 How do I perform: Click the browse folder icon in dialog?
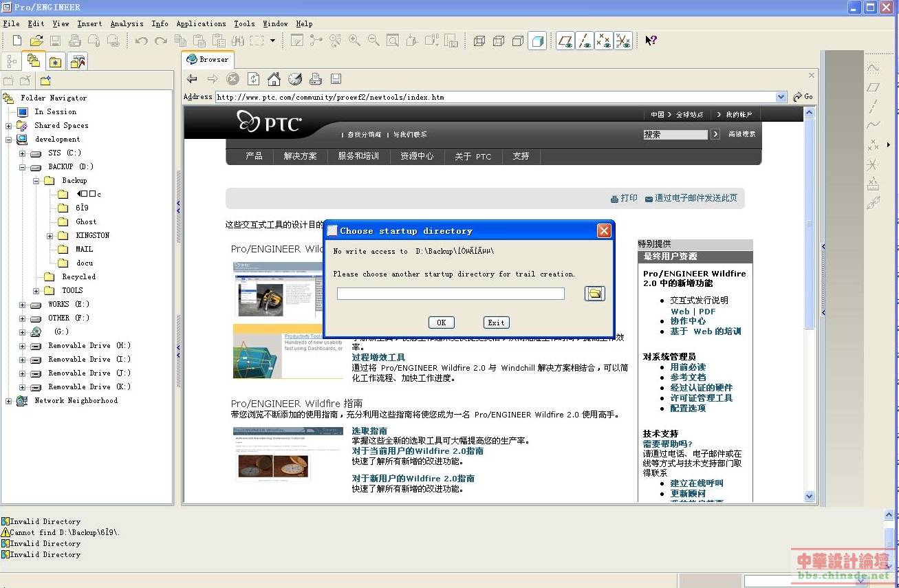click(x=595, y=294)
